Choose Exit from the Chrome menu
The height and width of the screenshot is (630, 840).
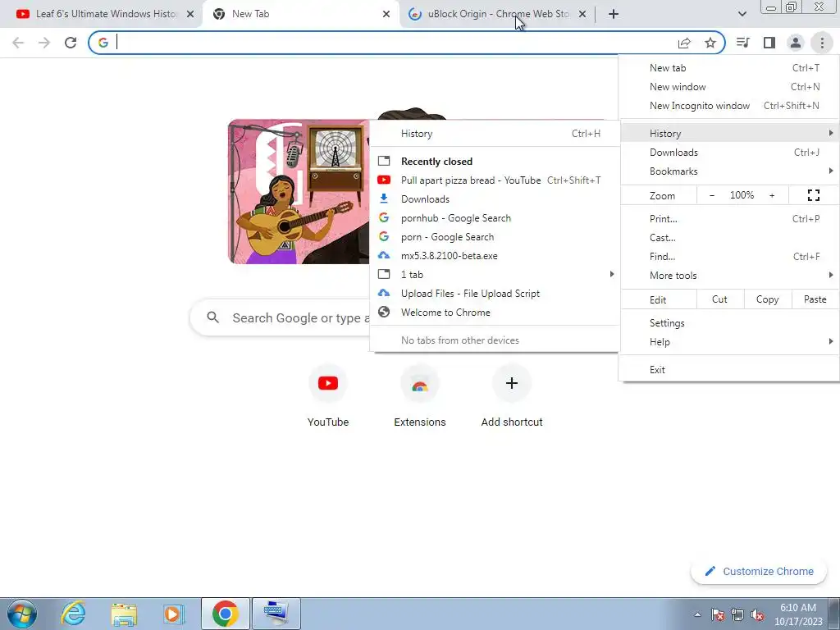729,370
